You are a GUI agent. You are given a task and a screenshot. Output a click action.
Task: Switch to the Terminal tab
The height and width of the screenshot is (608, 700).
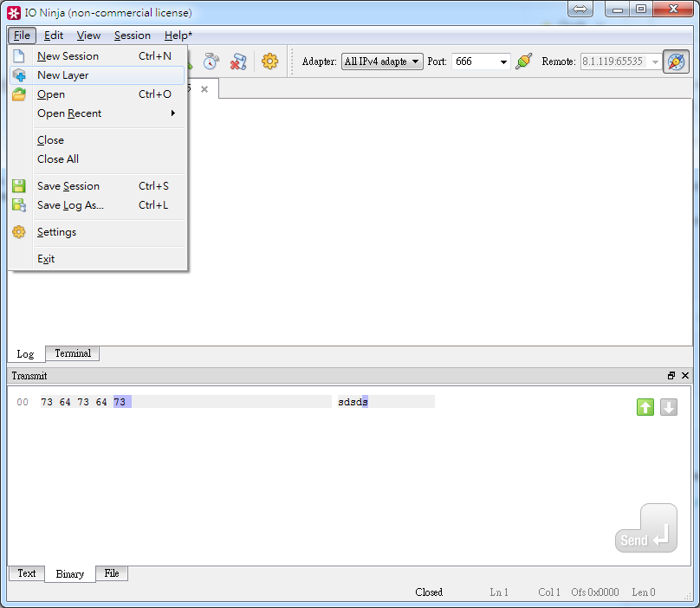click(73, 353)
